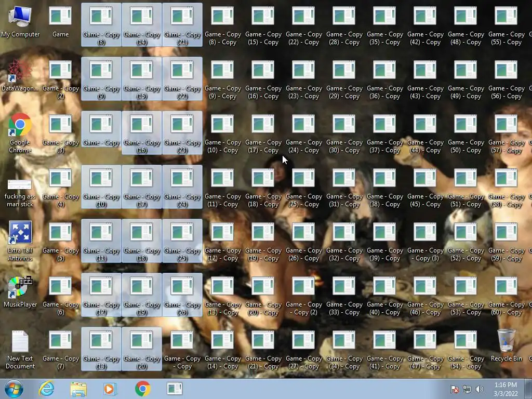Select the Game - Copy (30) - Copy icon
Screen dimensions: 532x399
(344, 134)
